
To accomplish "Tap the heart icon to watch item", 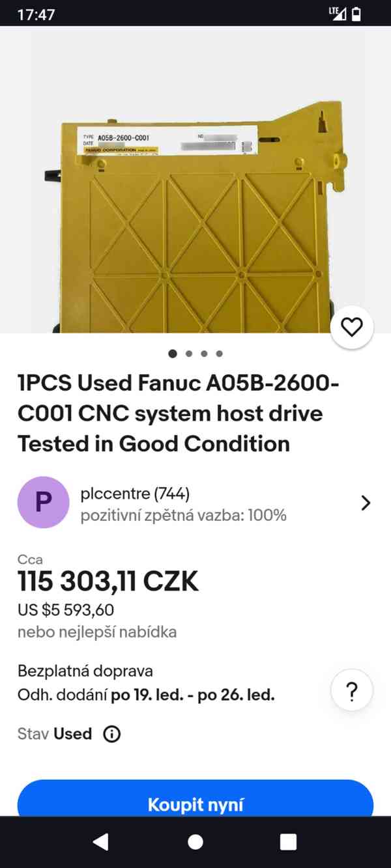I will pyautogui.click(x=352, y=328).
